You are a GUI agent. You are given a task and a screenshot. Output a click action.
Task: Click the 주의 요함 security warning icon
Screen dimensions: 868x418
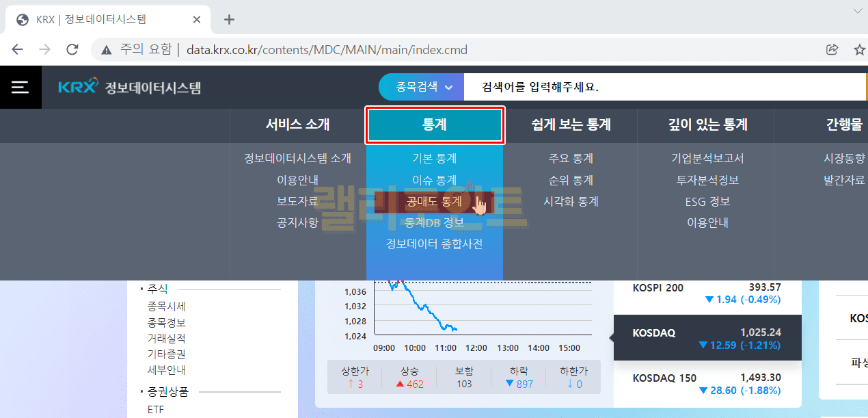(x=106, y=49)
